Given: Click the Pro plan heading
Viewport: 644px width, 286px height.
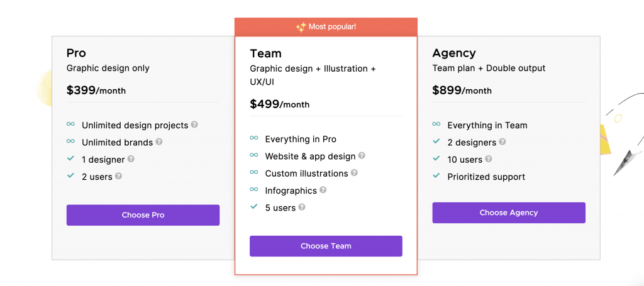Looking at the screenshot, I should (76, 53).
